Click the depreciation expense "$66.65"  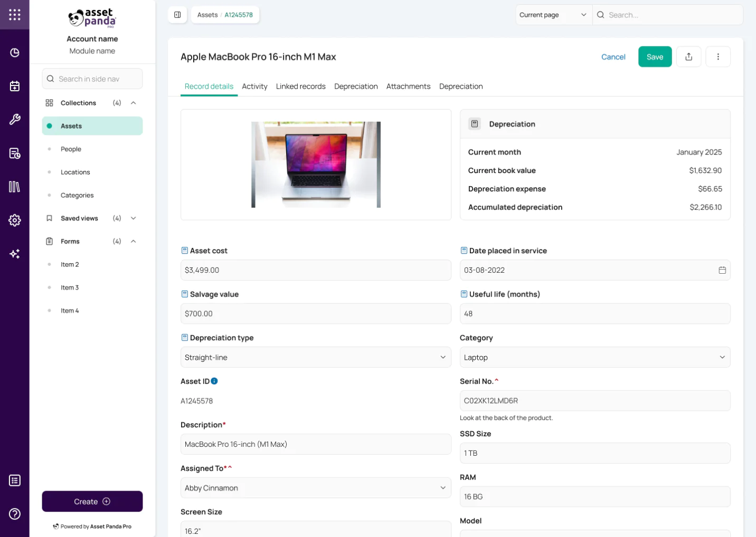710,189
